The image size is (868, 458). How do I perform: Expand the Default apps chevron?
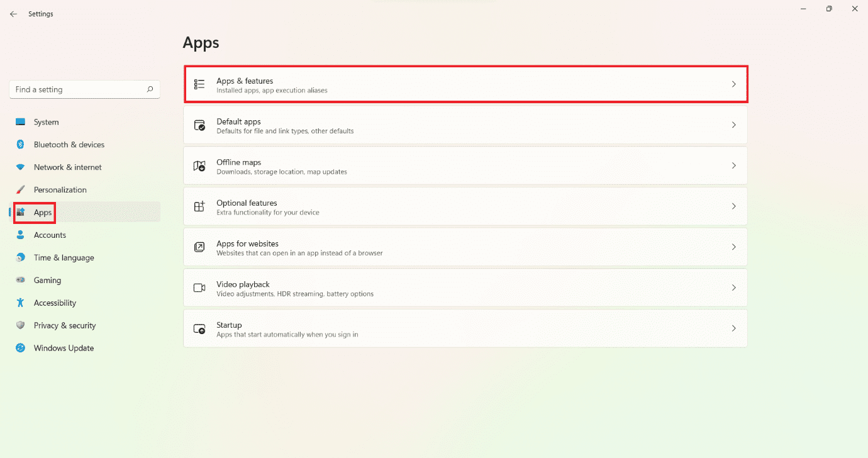pyautogui.click(x=733, y=125)
